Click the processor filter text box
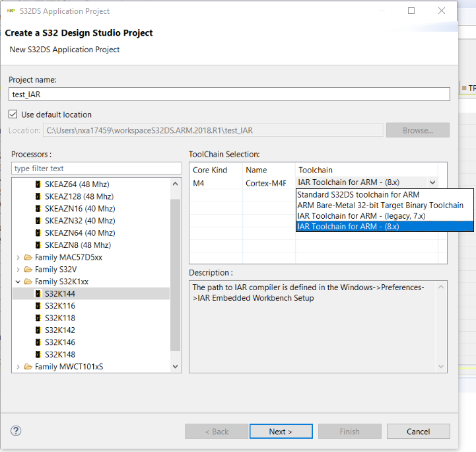The image size is (476, 452). tap(96, 169)
